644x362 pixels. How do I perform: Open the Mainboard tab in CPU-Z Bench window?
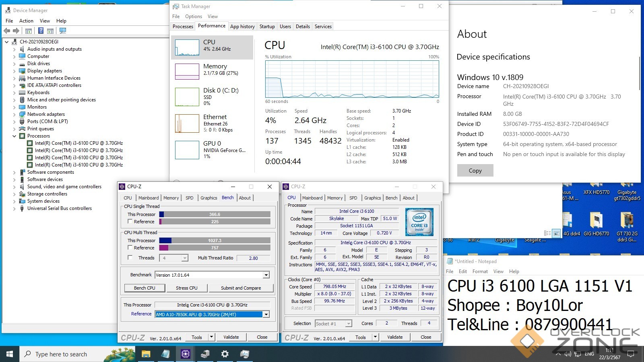[x=149, y=198]
